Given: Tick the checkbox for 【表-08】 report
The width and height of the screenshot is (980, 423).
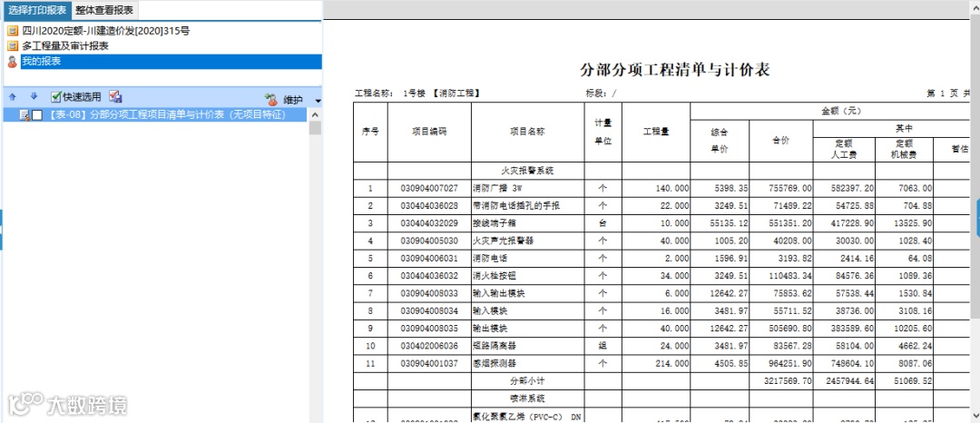Looking at the screenshot, I should point(37,115).
